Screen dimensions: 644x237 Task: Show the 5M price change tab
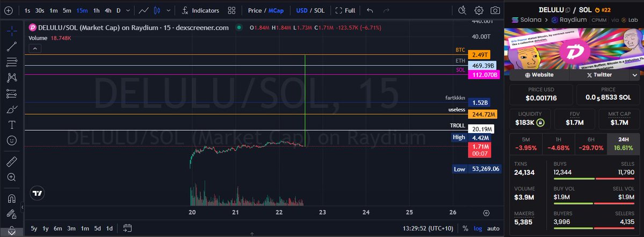tap(526, 144)
